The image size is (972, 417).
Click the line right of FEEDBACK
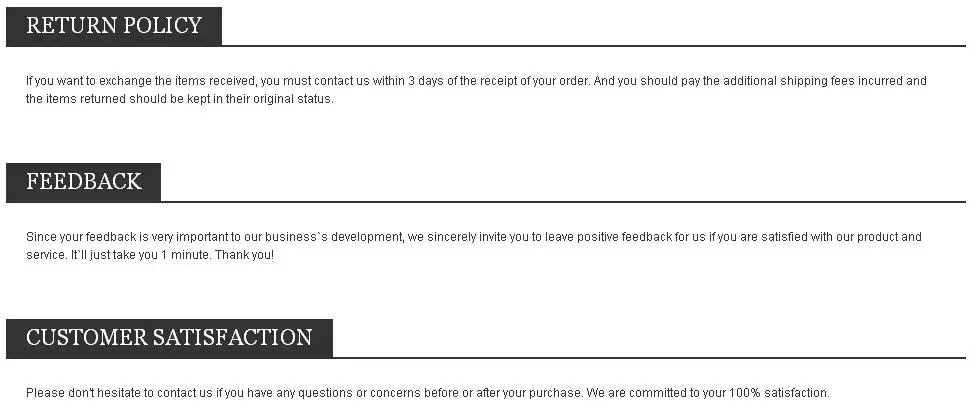(560, 201)
